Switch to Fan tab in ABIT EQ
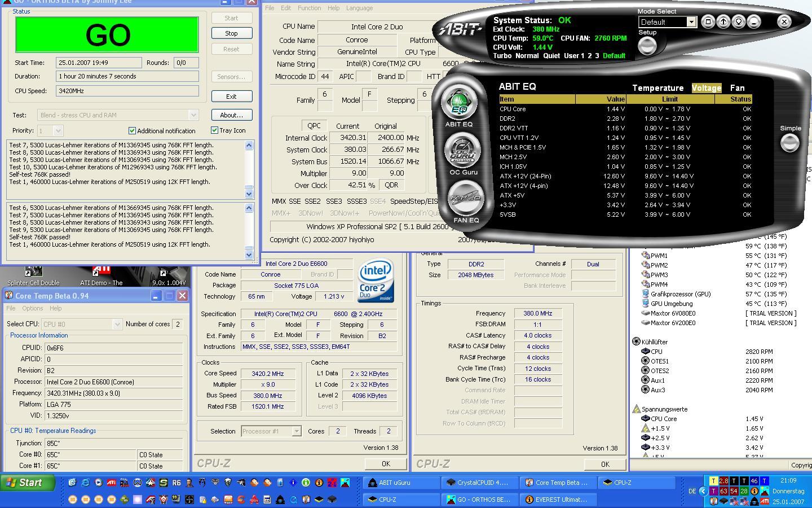 coord(737,88)
